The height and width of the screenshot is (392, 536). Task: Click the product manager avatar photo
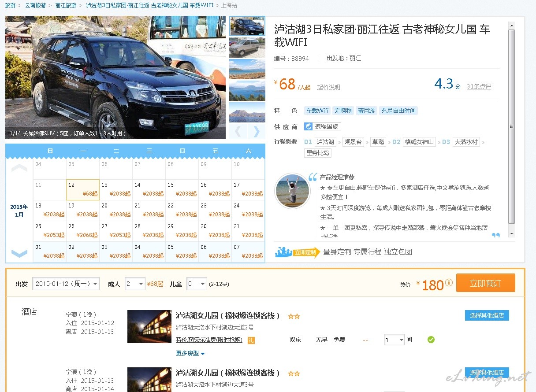click(292, 191)
